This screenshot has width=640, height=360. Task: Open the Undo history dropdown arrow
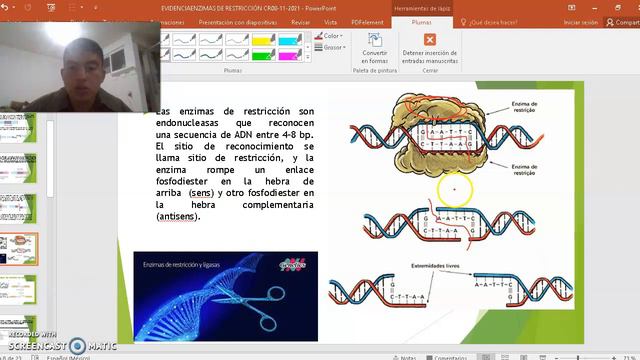point(14,7)
